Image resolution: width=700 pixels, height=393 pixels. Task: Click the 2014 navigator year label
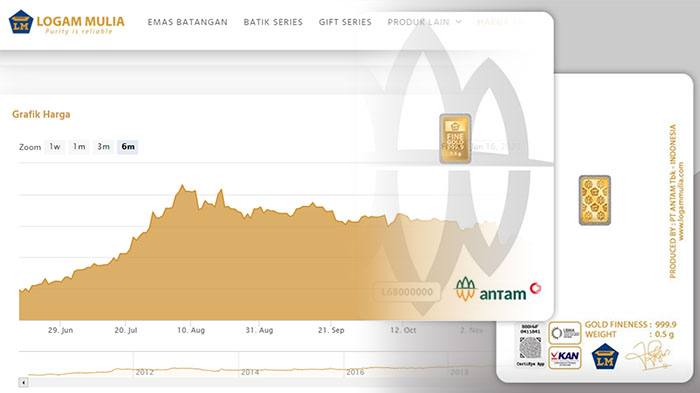pyautogui.click(x=250, y=372)
